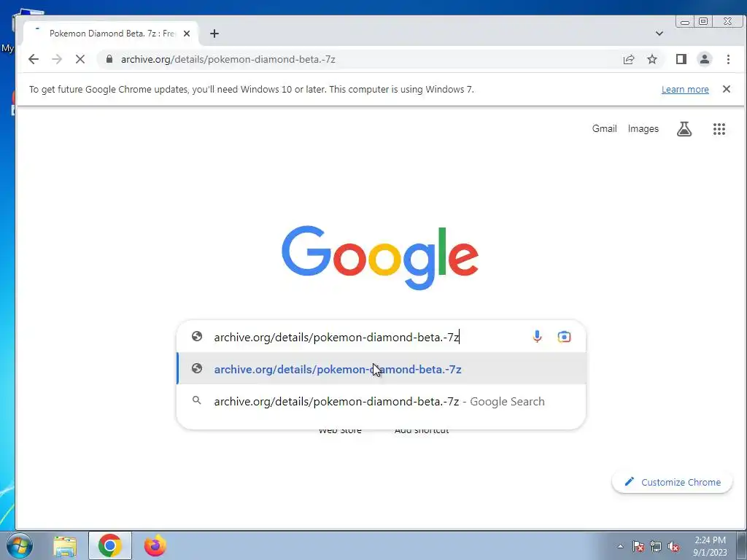Viewport: 747px width, 560px height.
Task: Open the taskbar clock and date
Action: pos(710,546)
